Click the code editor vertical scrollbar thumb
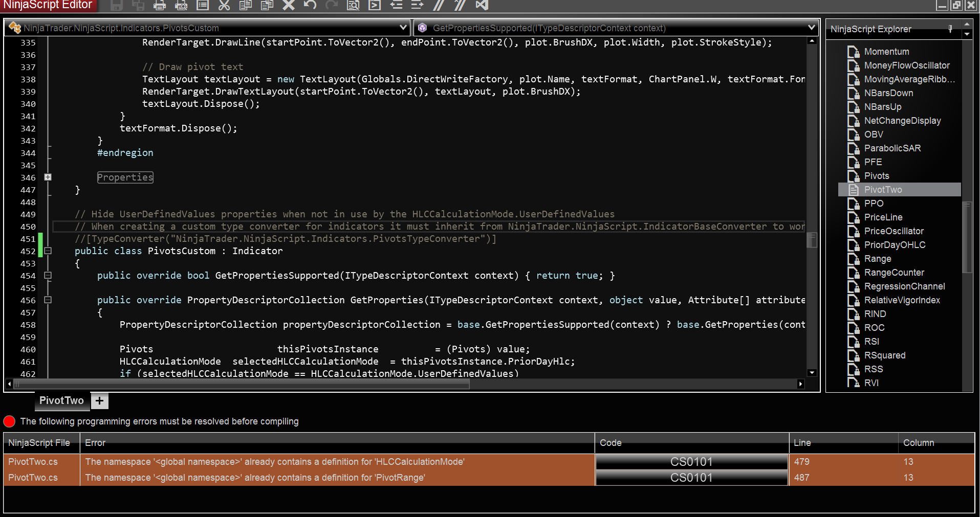Screen dimensions: 980x517 (x=812, y=240)
